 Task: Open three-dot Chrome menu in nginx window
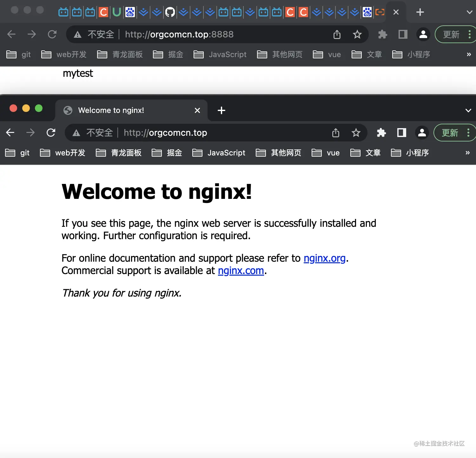[x=468, y=133]
